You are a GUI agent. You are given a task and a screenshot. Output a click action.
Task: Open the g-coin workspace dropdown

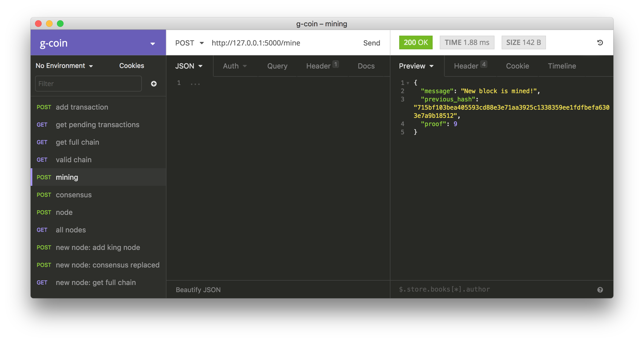pyautogui.click(x=153, y=44)
